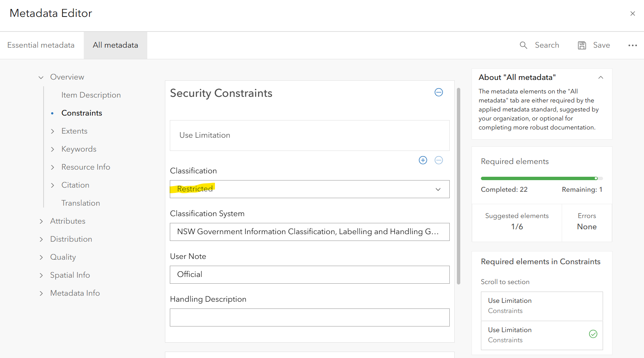Select the All metadata tab
Image resolution: width=644 pixels, height=358 pixels.
click(x=115, y=45)
